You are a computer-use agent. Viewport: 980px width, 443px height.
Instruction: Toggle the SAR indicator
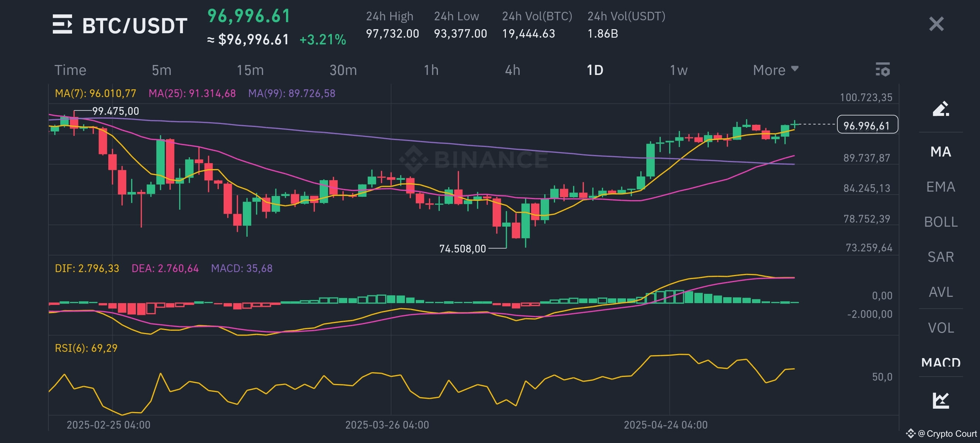[940, 257]
